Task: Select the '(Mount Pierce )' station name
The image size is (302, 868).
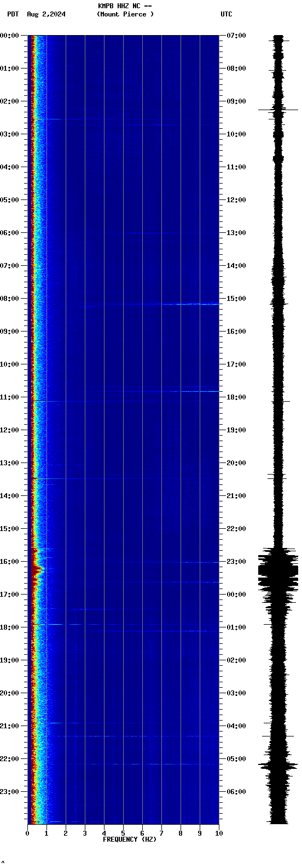Action: pos(125,14)
